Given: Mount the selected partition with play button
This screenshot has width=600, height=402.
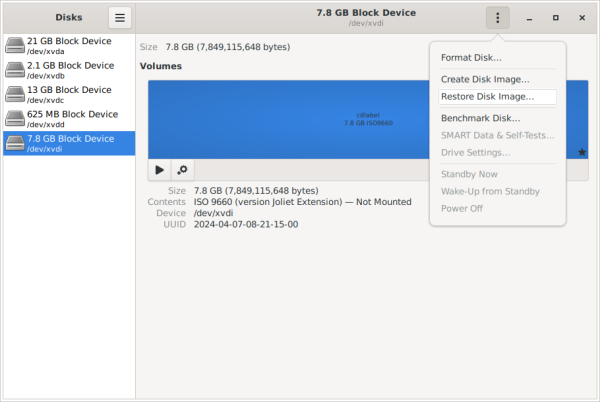Looking at the screenshot, I should pyautogui.click(x=160, y=169).
